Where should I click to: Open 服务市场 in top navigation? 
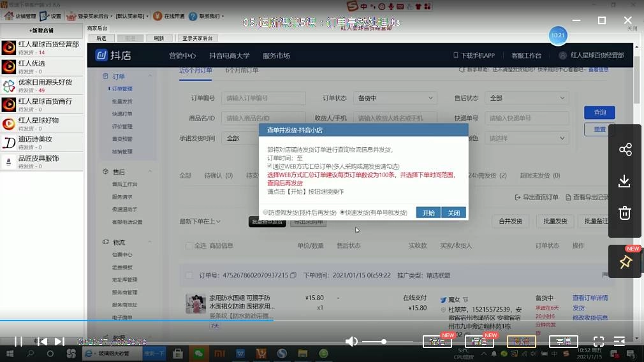click(277, 55)
